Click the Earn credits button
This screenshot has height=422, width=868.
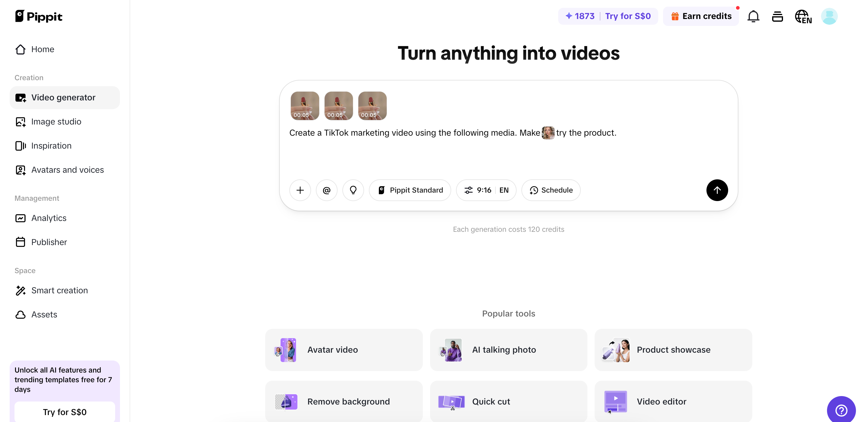(700, 16)
